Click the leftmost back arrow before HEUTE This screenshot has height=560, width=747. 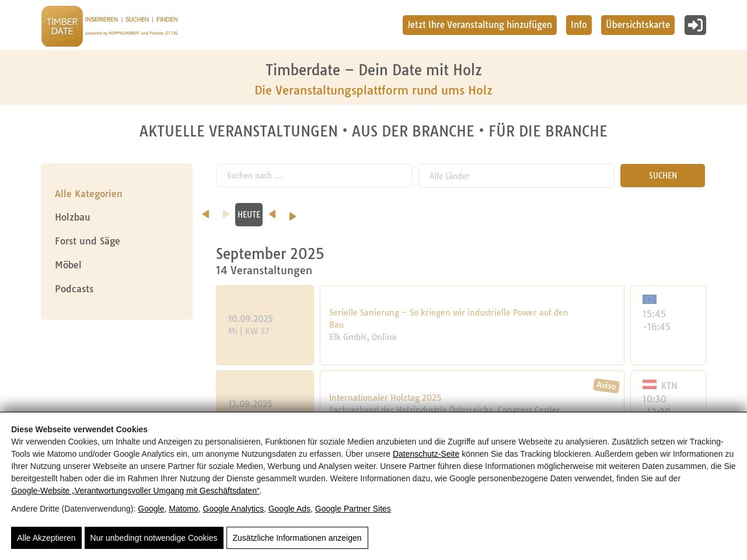(x=205, y=215)
